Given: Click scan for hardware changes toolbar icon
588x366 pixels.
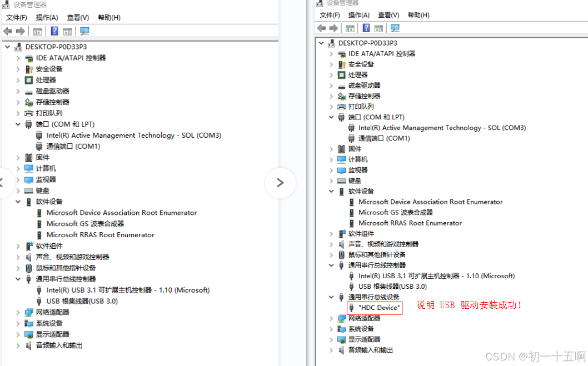Looking at the screenshot, I should 84,31.
